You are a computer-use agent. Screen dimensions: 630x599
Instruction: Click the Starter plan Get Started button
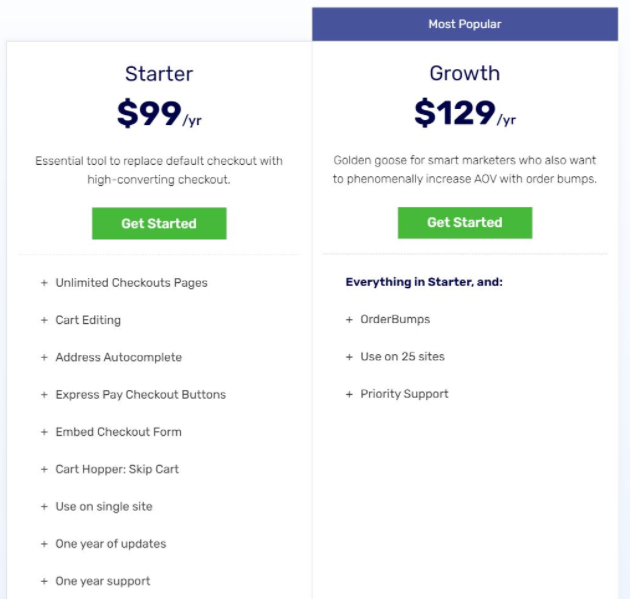(159, 223)
